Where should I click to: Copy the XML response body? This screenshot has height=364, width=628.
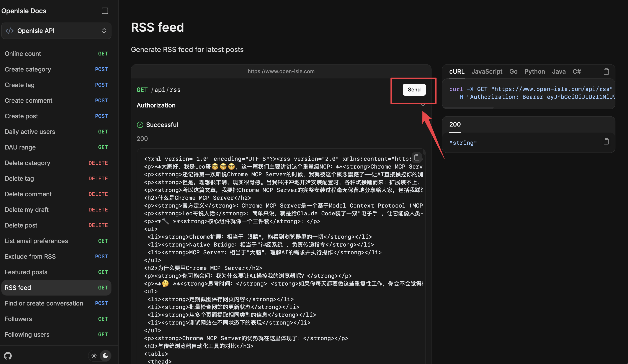pos(417,157)
